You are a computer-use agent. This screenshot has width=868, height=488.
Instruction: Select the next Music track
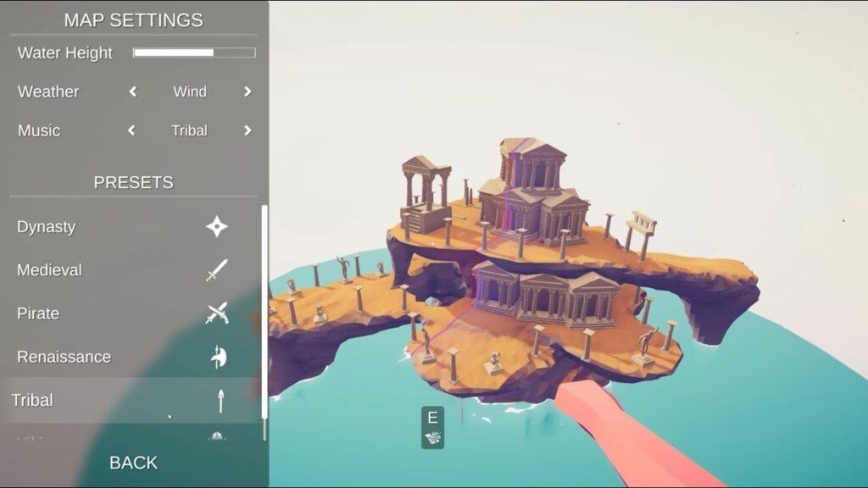point(248,130)
